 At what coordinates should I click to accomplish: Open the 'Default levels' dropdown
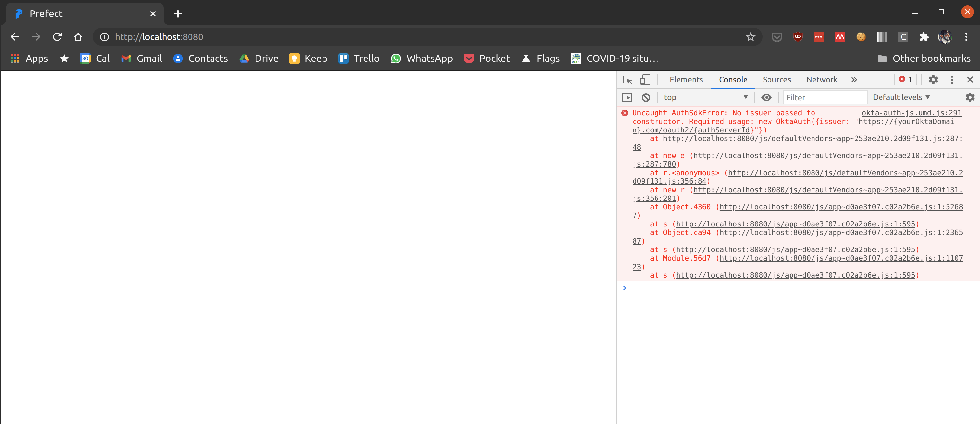(901, 97)
